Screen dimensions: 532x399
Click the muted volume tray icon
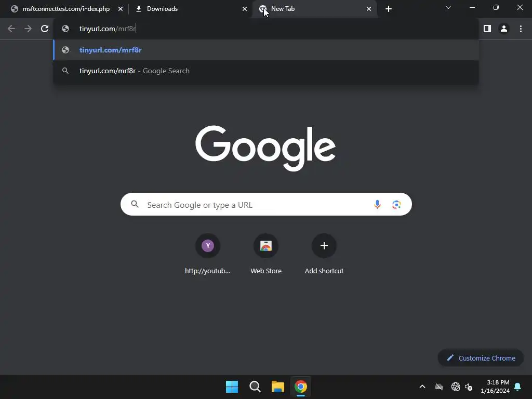469,387
